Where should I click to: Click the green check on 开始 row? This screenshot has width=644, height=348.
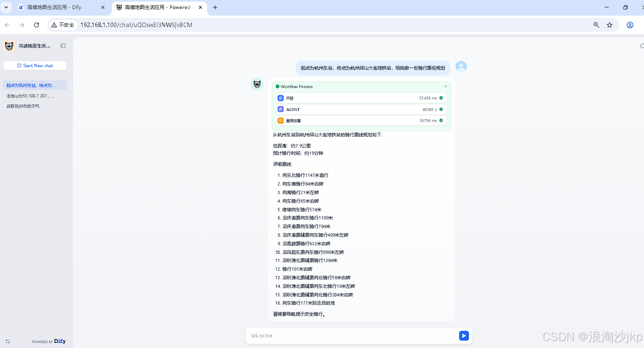pyautogui.click(x=441, y=98)
